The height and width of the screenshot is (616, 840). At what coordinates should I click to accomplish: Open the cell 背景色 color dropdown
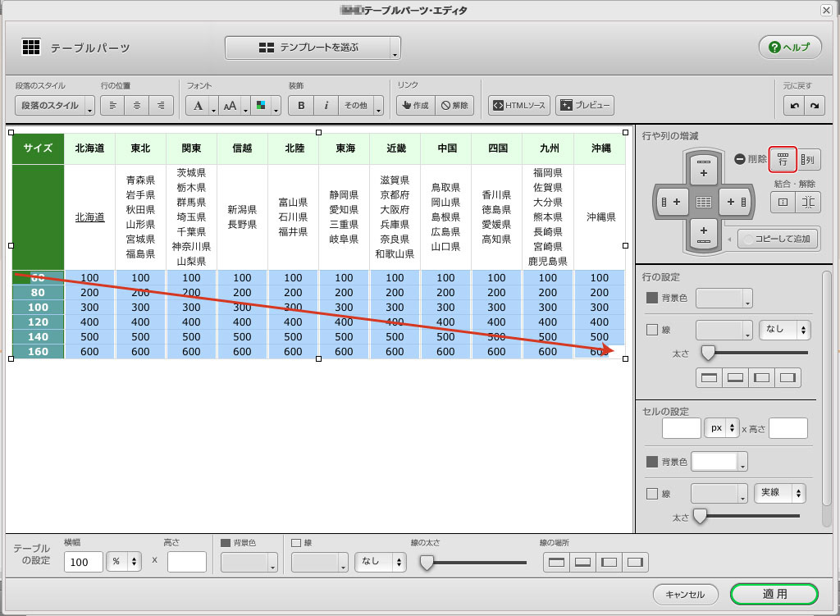[719, 461]
